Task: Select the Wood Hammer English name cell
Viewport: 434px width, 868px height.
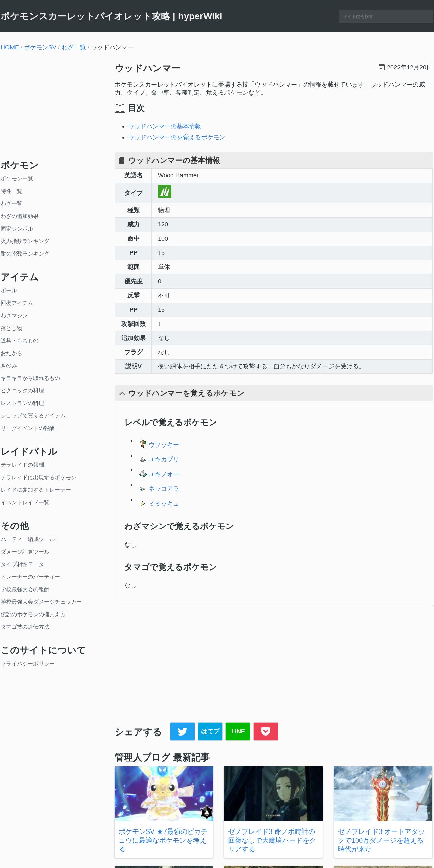Action: coord(292,175)
